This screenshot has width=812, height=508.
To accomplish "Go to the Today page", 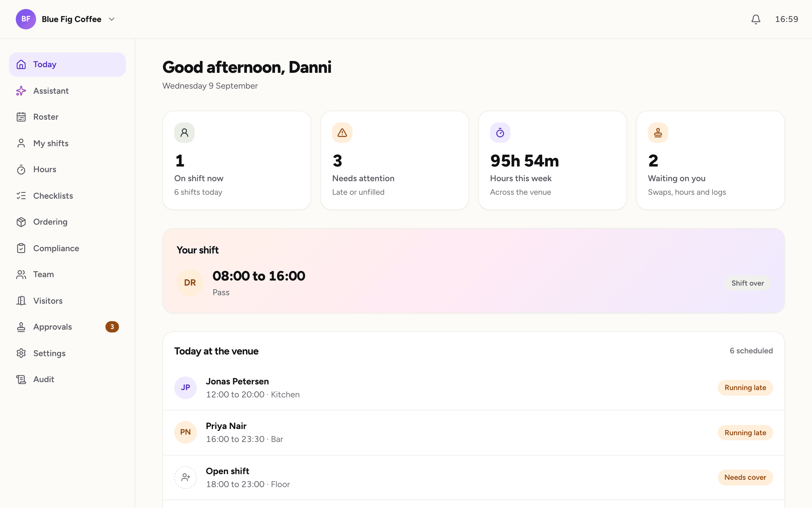I will point(67,65).
